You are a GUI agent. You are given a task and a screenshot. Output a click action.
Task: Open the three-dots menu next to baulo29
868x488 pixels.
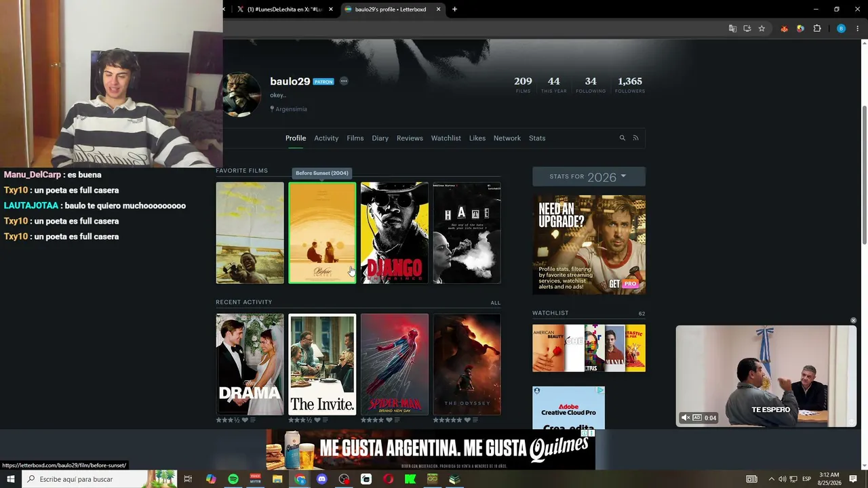(344, 81)
